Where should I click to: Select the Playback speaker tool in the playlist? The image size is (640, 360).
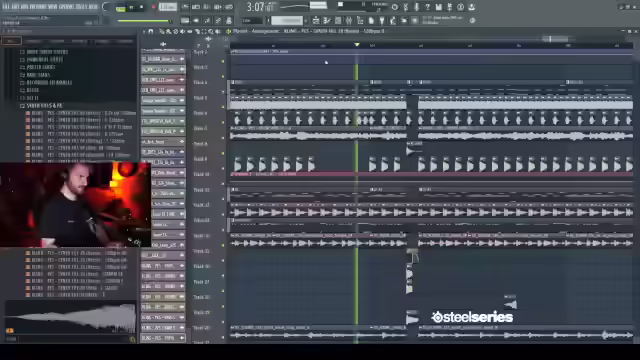point(218,31)
